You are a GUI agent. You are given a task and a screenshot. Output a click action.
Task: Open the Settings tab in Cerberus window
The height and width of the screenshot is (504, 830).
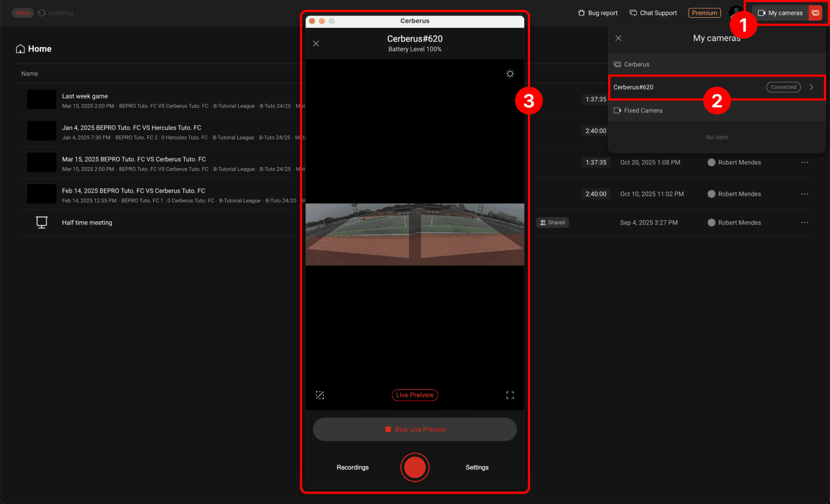click(x=477, y=467)
